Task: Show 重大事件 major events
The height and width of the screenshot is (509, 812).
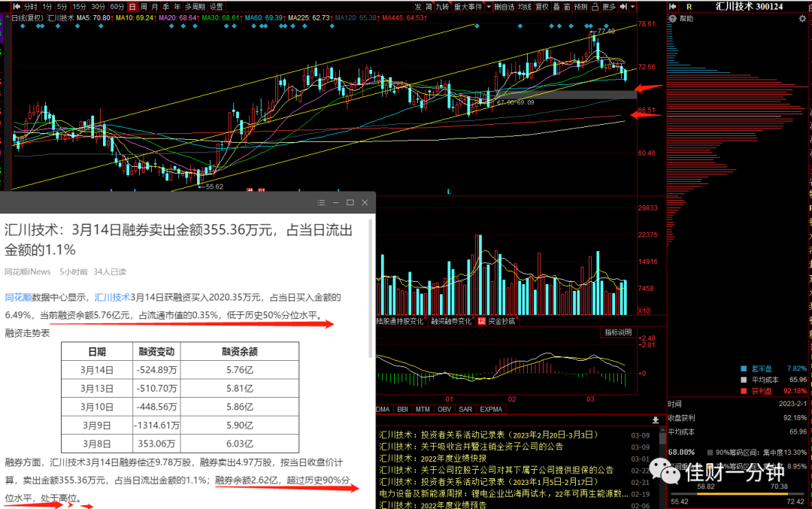Action: [468, 6]
